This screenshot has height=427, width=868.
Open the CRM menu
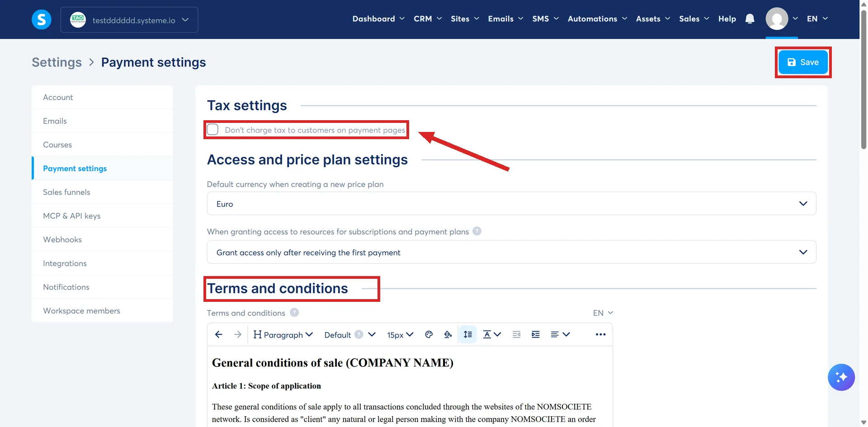point(428,19)
